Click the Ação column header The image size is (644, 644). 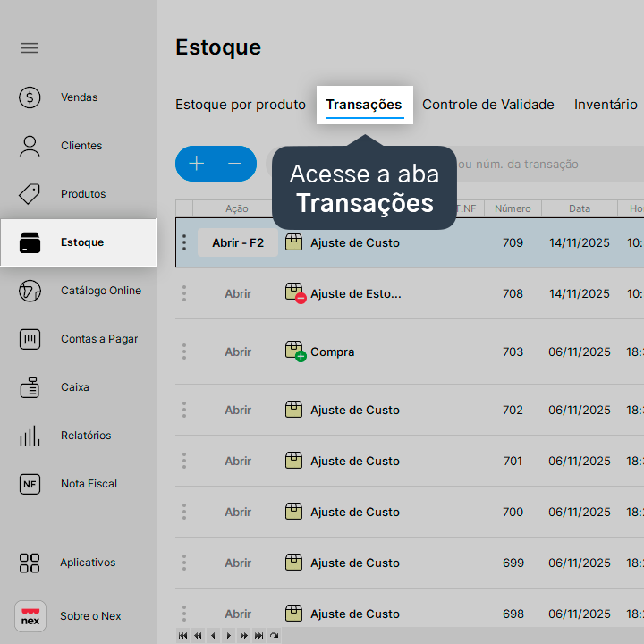236,208
